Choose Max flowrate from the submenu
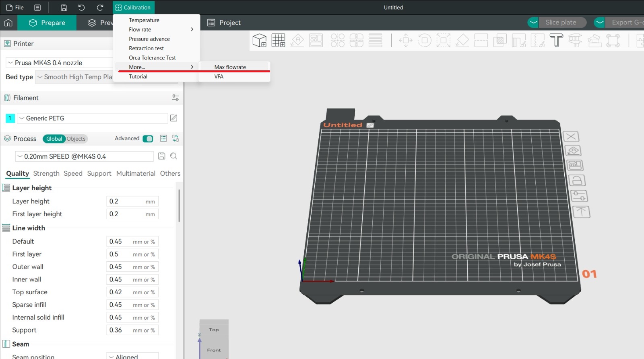 pos(230,67)
